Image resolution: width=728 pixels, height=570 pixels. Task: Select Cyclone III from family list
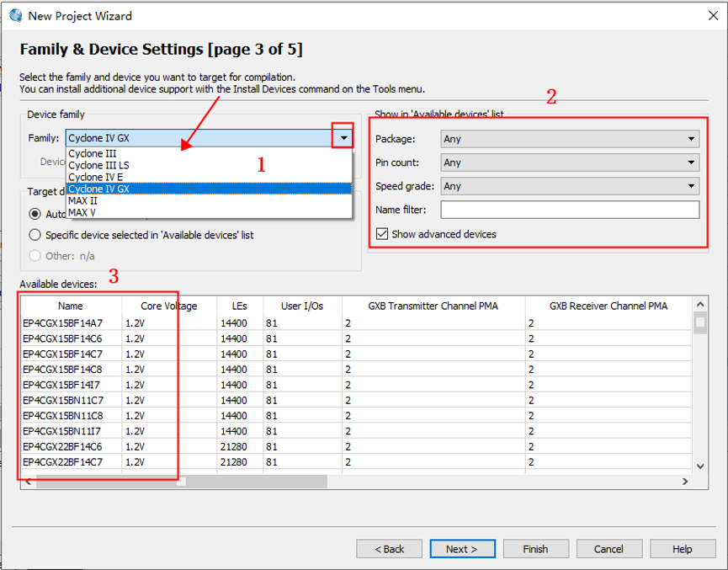click(x=93, y=154)
